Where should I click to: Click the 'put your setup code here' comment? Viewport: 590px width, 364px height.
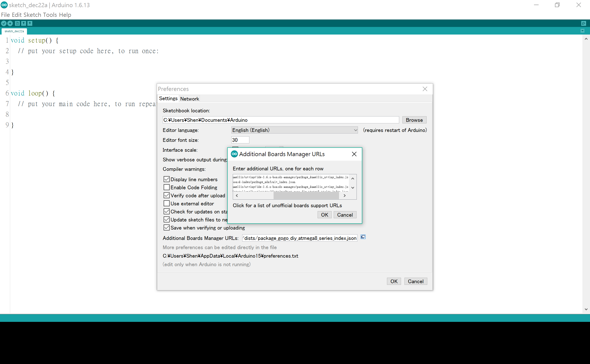88,51
